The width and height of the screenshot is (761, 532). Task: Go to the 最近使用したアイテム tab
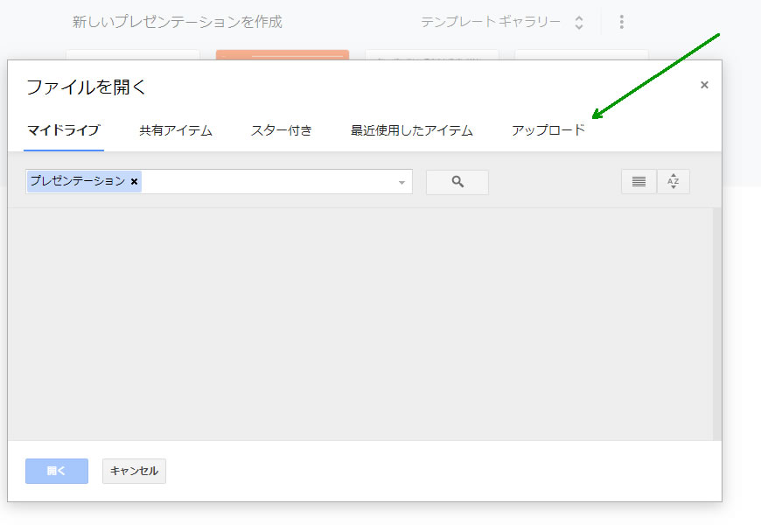point(411,130)
